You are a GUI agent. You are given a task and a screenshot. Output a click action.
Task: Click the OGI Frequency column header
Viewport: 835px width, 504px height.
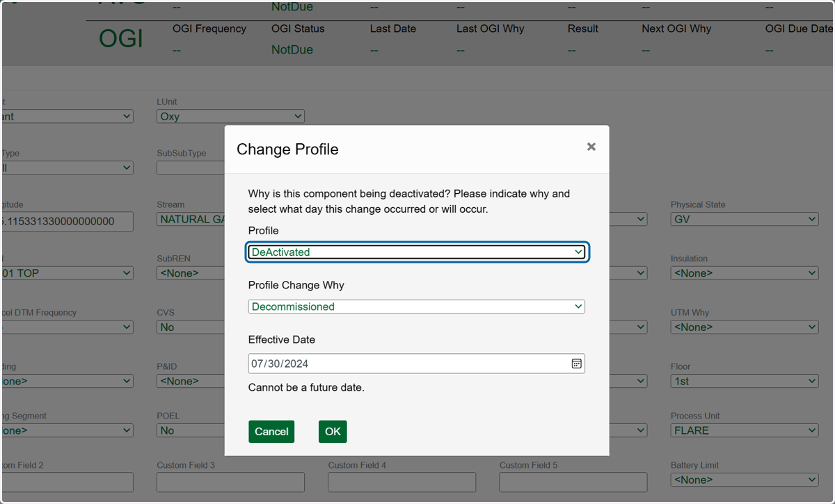(x=209, y=29)
